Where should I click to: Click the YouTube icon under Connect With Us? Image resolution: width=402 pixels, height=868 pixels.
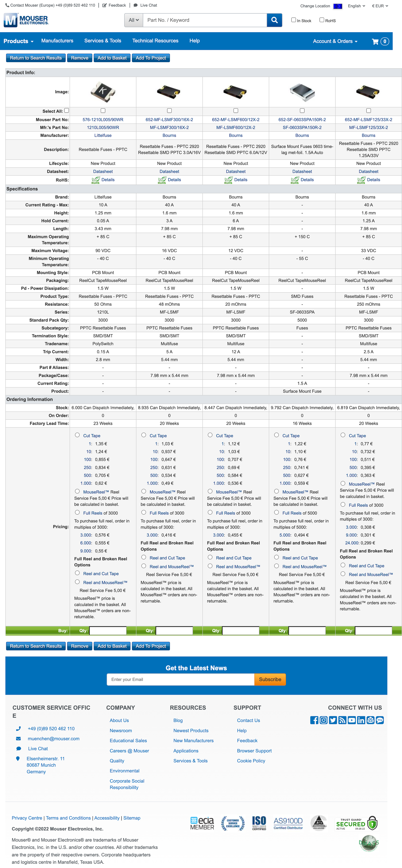point(352,720)
